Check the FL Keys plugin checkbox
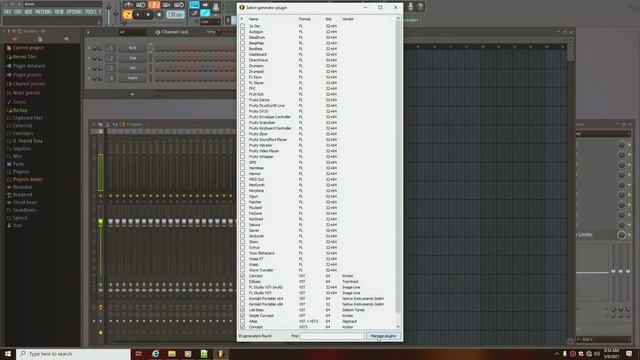 (243, 77)
